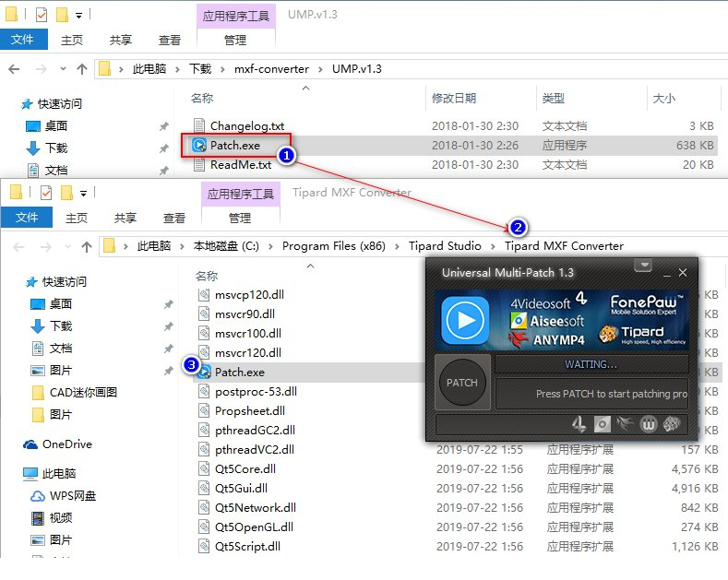728x580 pixels.
Task: Select msvcr100.dll file
Action: pyautogui.click(x=248, y=334)
